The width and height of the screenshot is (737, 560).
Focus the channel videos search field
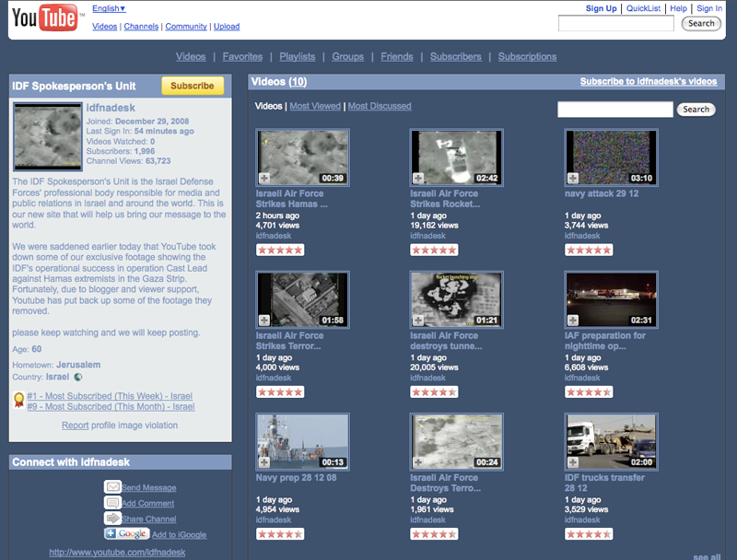614,110
